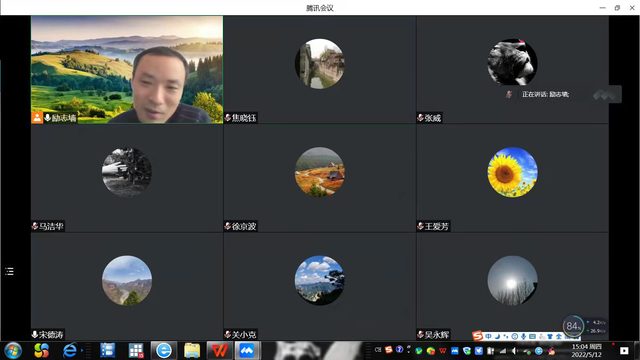Viewport: 640px width, 360px height.
Task: Click the 吴永辉 name label
Action: pyautogui.click(x=437, y=335)
